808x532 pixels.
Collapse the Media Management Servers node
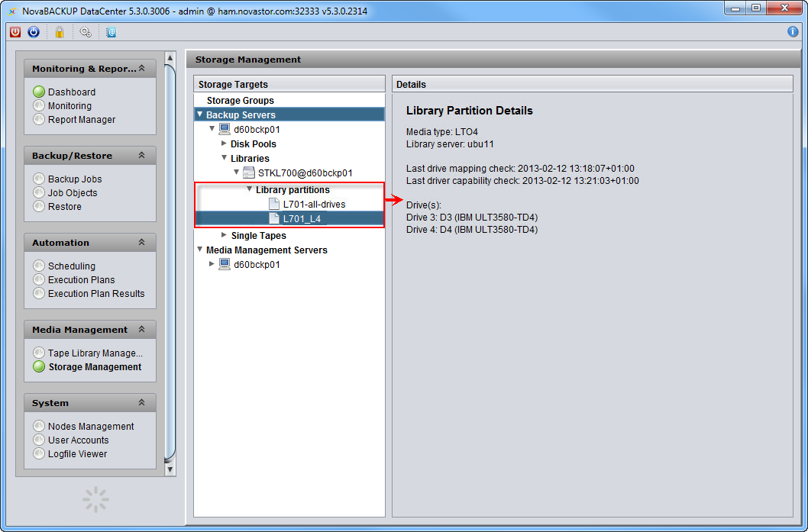click(x=200, y=250)
